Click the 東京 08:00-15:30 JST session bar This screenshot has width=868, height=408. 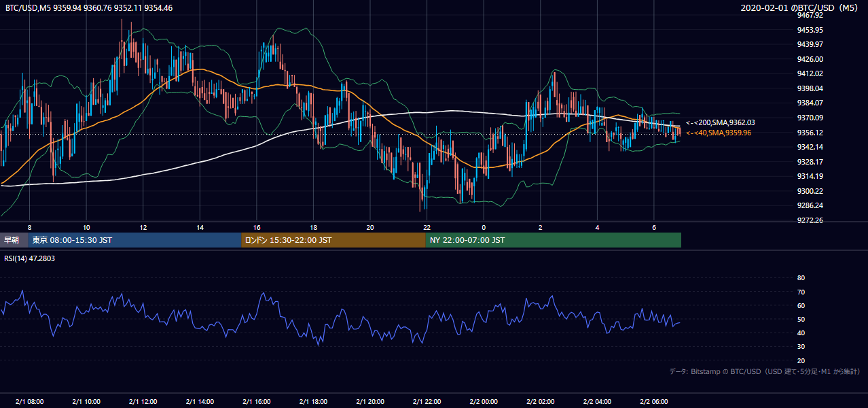134,240
